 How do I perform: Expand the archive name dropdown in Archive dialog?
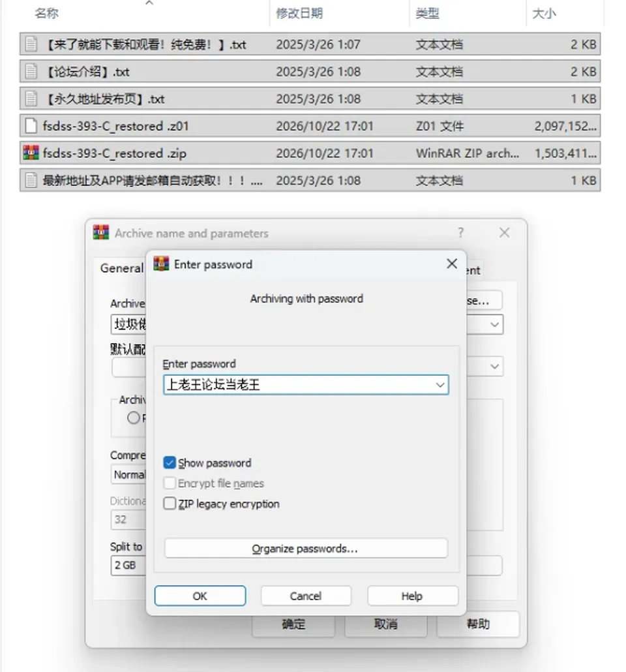[x=494, y=324]
